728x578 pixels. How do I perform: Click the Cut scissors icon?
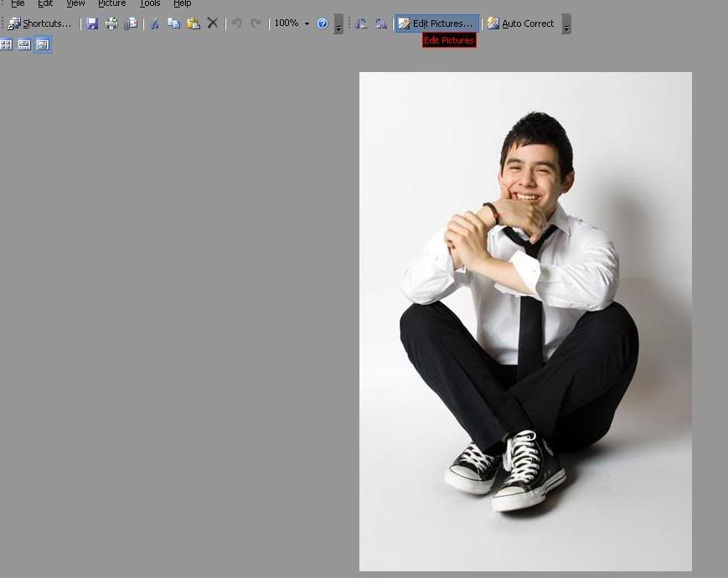click(x=154, y=23)
